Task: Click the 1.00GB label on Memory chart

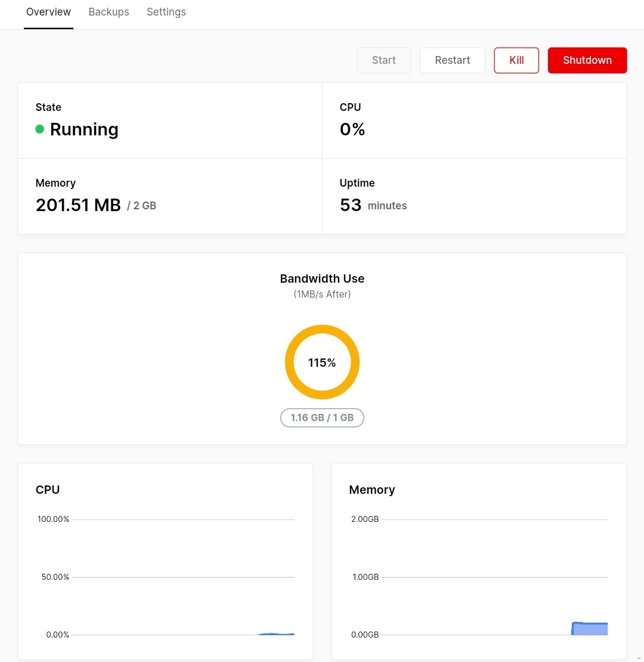Action: point(365,577)
